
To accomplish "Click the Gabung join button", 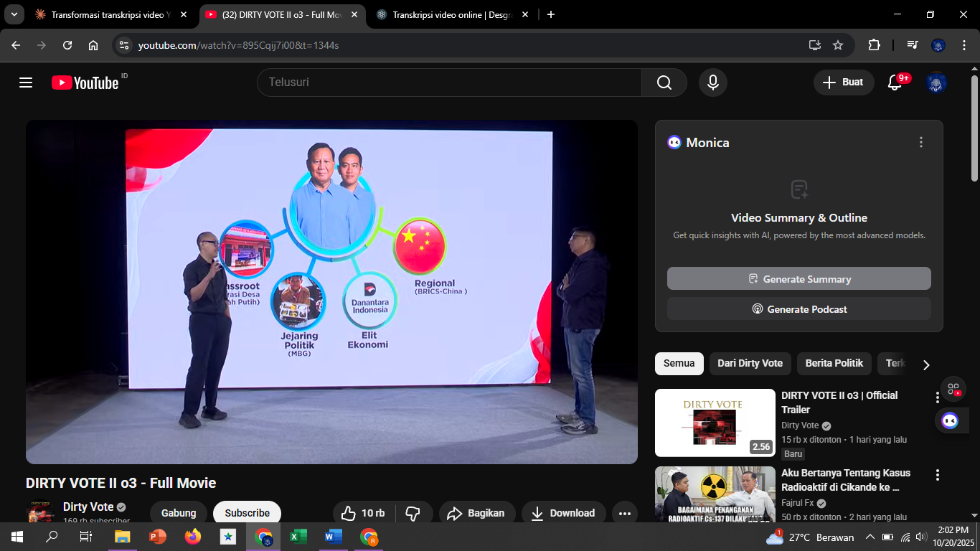I will [179, 513].
